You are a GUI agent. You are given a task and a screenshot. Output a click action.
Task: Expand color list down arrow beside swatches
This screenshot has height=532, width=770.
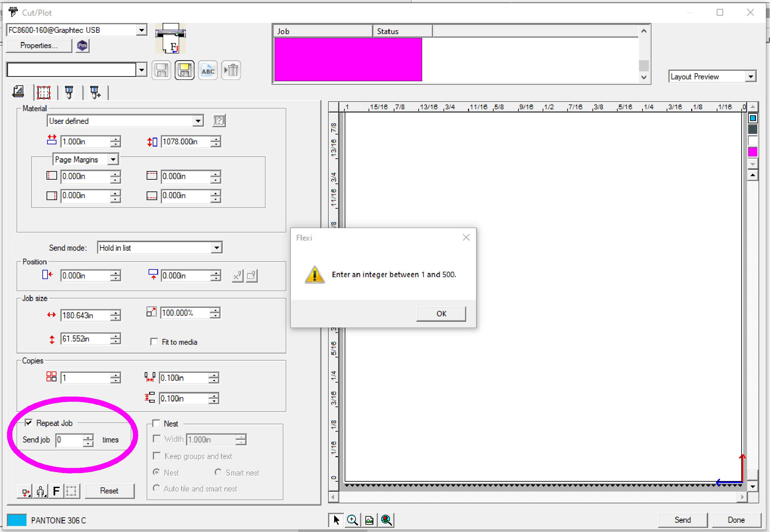pos(753,164)
